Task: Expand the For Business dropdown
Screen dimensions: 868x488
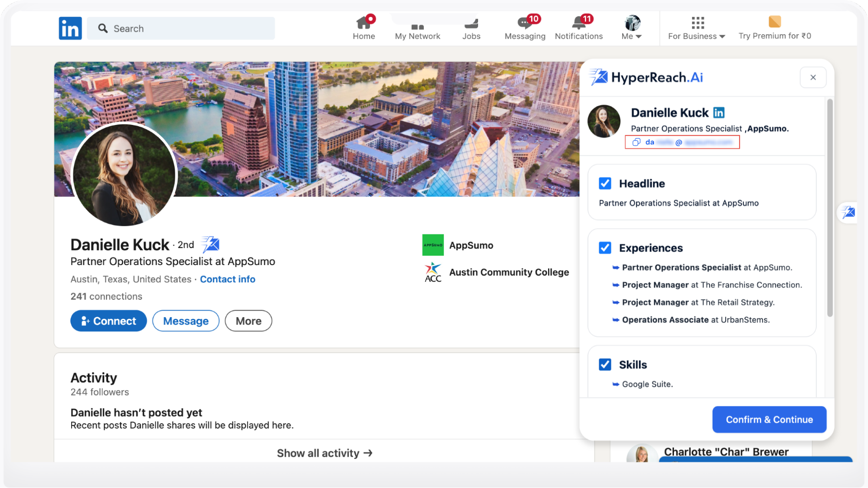Action: (x=696, y=28)
